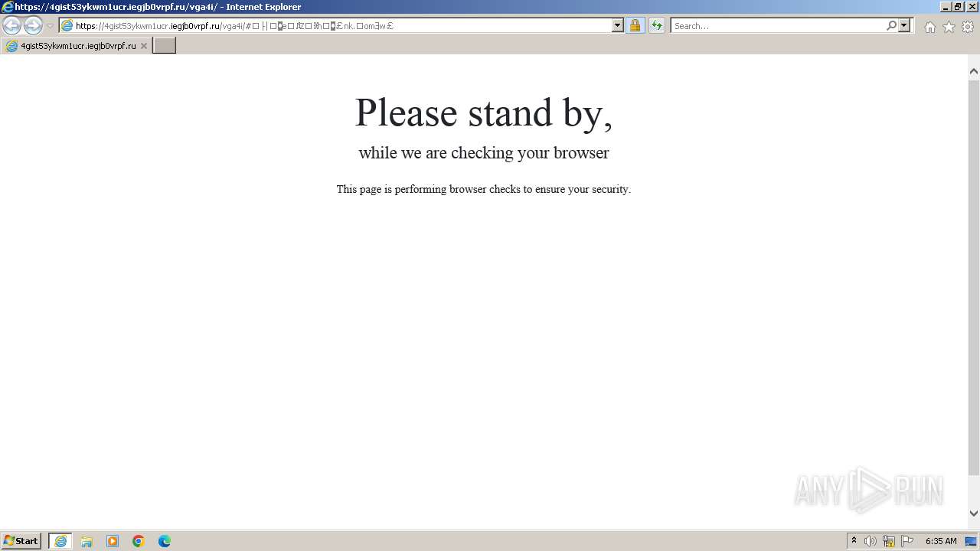980x551 pixels.
Task: Open the Home page icon
Action: click(x=929, y=27)
